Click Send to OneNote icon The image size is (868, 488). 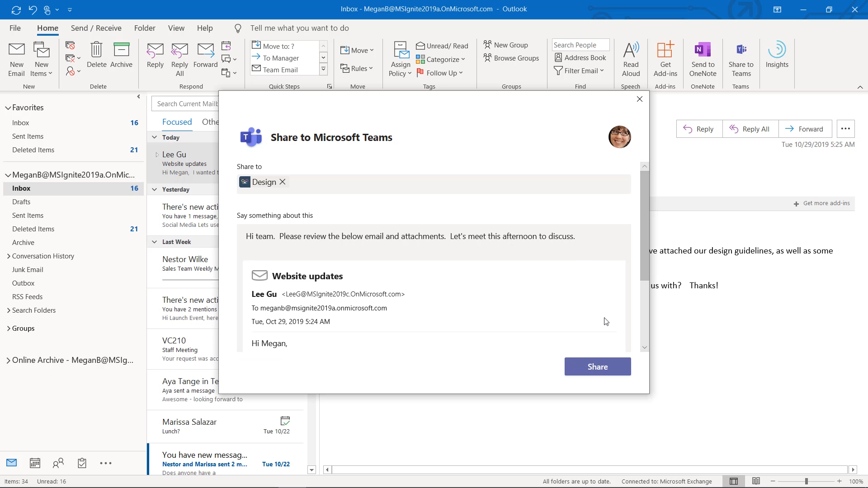[703, 49]
